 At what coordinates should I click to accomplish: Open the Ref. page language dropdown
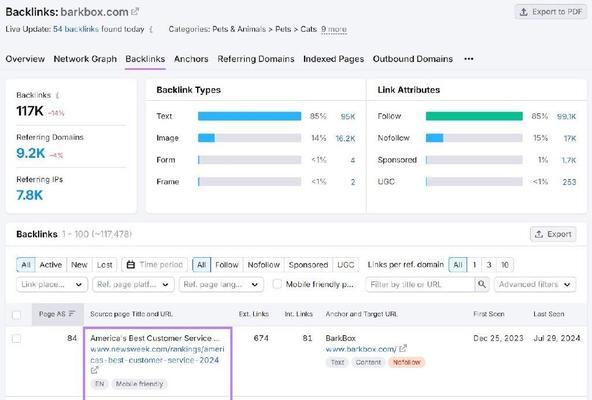[220, 284]
